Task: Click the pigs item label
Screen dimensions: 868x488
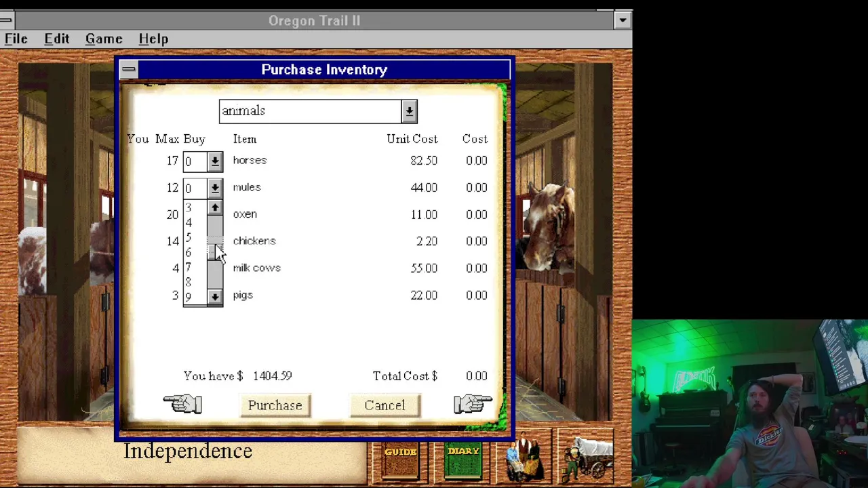Action: point(243,296)
